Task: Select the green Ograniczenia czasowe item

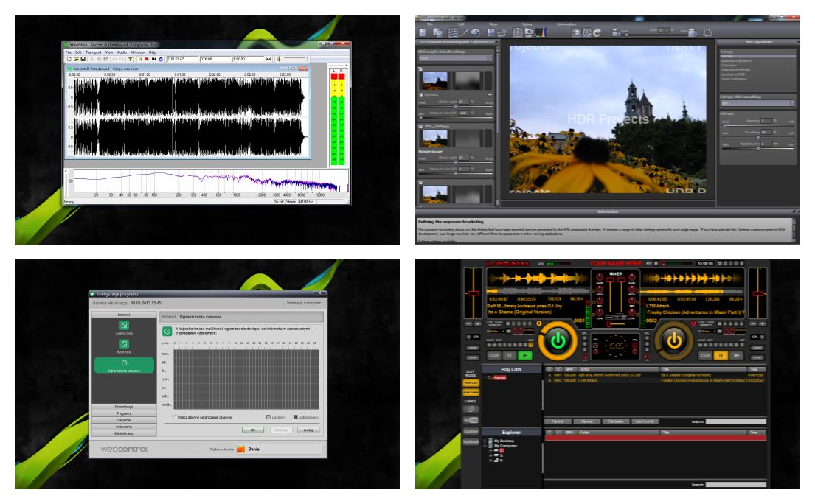Action: 124,365
